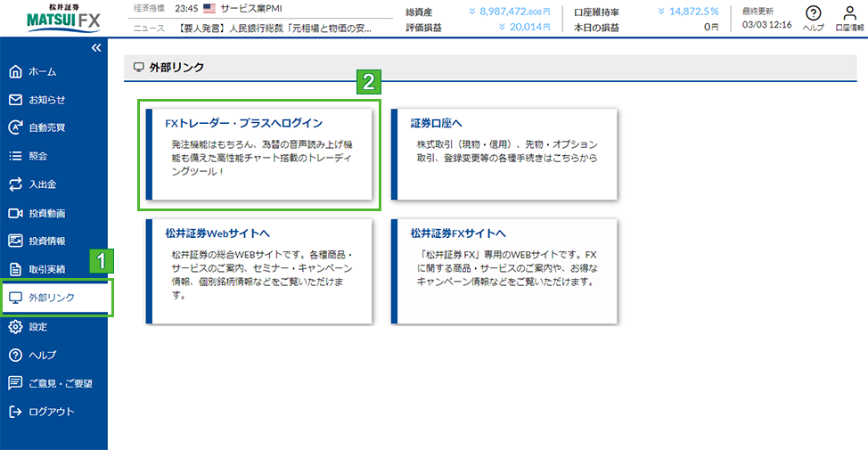This screenshot has width=868, height=450.
Task: Click the 経済指標 label
Action: 149,8
